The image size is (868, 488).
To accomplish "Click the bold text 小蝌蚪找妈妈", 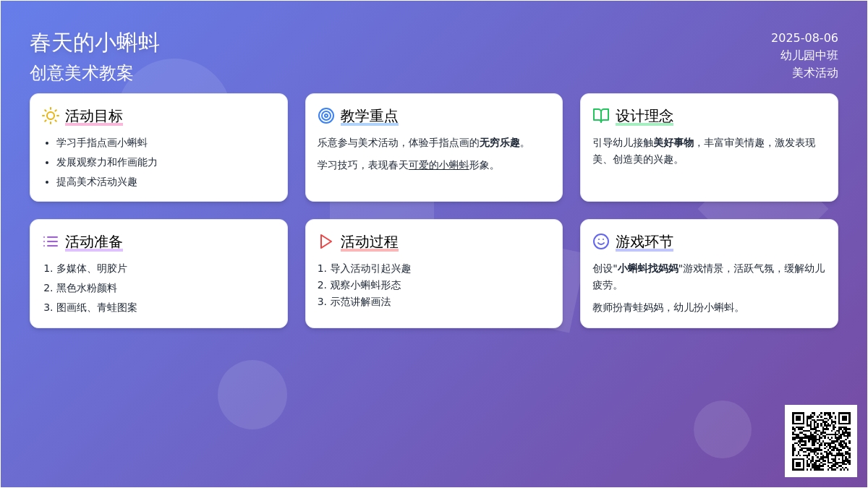I will (x=648, y=268).
